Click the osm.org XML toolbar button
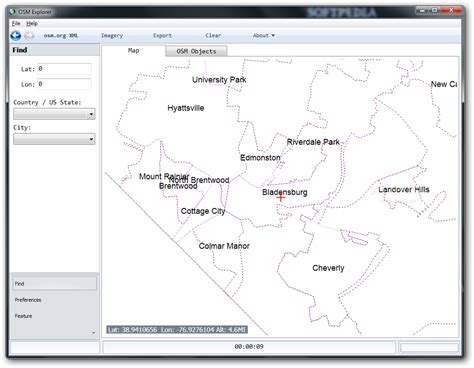Screen dimensions: 474x368 pos(61,35)
